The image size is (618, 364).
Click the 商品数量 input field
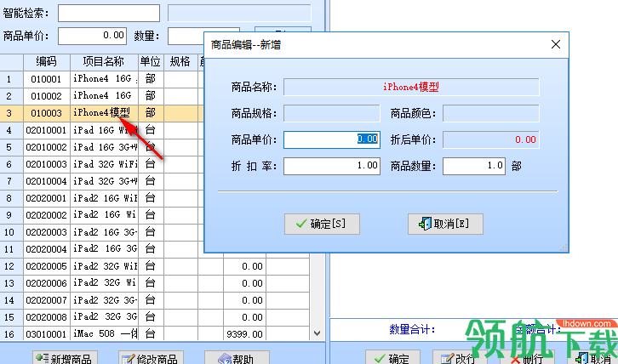[474, 166]
